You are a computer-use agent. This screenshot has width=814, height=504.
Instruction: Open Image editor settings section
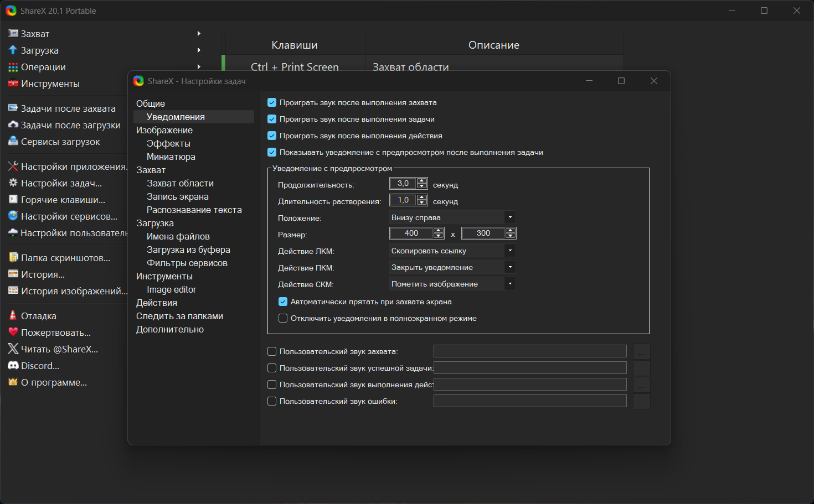click(171, 289)
